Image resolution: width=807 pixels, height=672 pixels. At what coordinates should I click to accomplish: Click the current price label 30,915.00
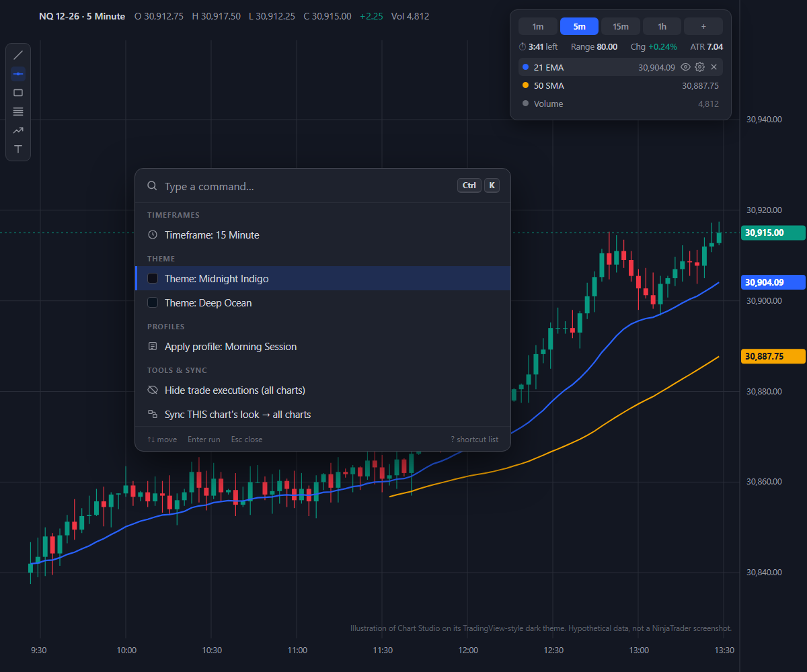773,233
